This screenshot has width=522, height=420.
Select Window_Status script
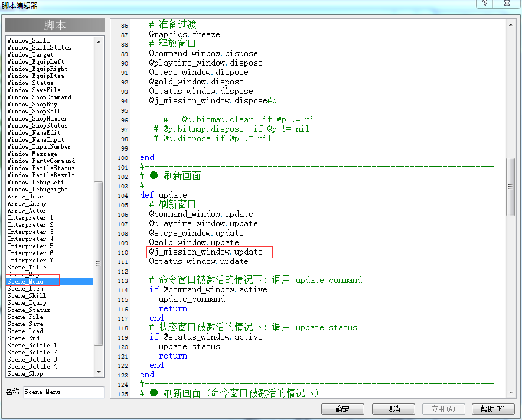point(30,83)
